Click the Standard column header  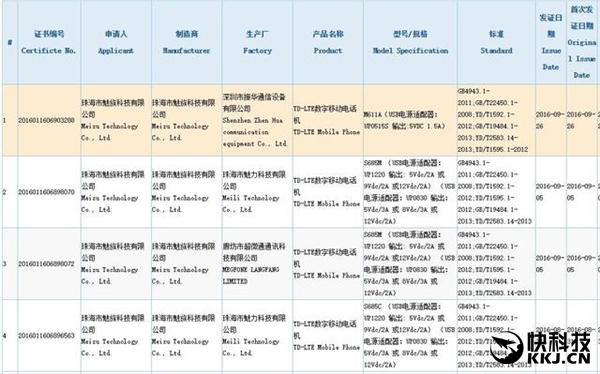pyautogui.click(x=496, y=42)
